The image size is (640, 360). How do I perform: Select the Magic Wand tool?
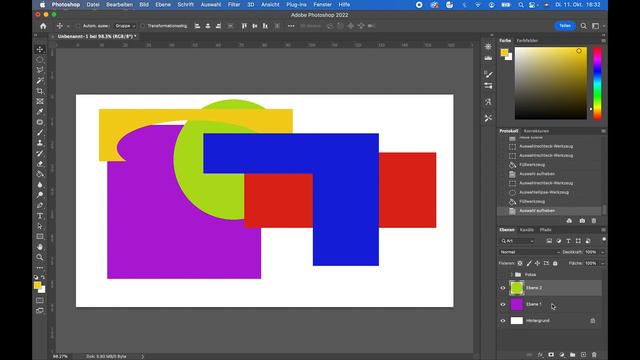[40, 80]
